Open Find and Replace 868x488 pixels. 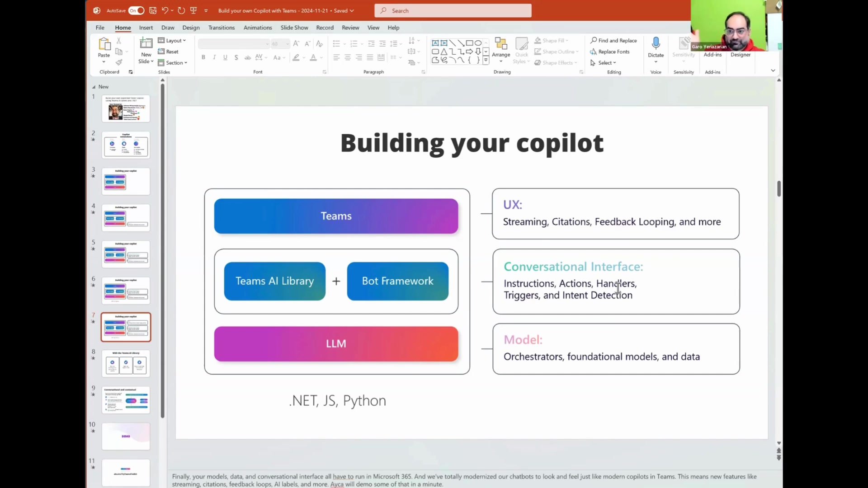tap(613, 40)
